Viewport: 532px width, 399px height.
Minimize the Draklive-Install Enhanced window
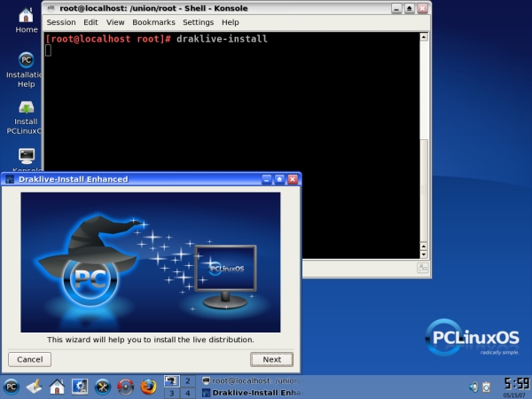tap(267, 179)
